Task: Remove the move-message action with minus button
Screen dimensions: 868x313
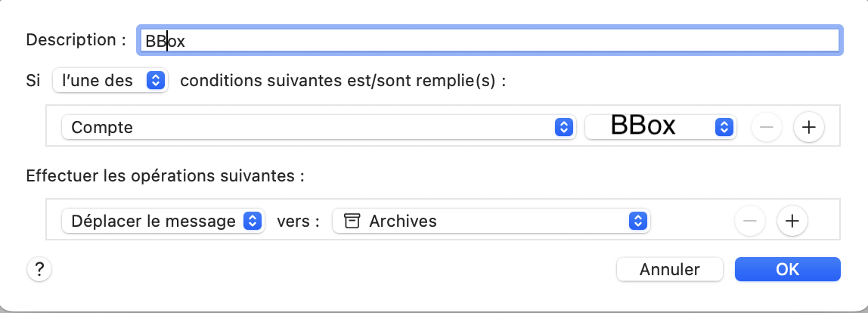Action: [750, 222]
